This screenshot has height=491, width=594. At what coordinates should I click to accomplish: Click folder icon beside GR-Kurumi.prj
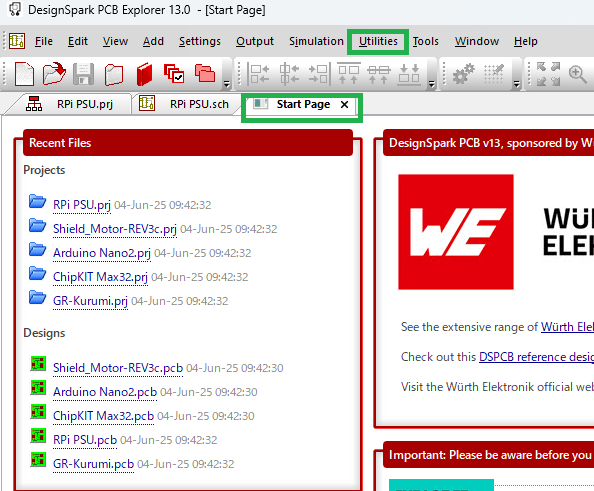(x=38, y=298)
